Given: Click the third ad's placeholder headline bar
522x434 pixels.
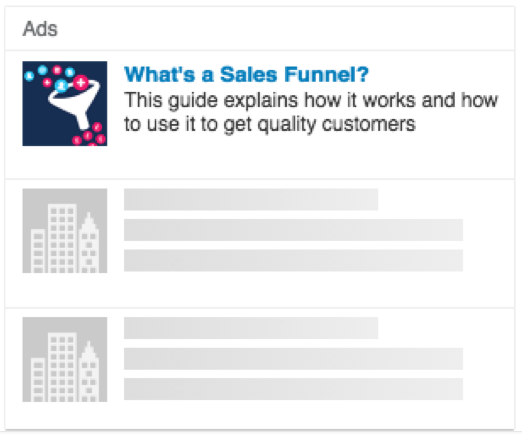Looking at the screenshot, I should point(251,328).
